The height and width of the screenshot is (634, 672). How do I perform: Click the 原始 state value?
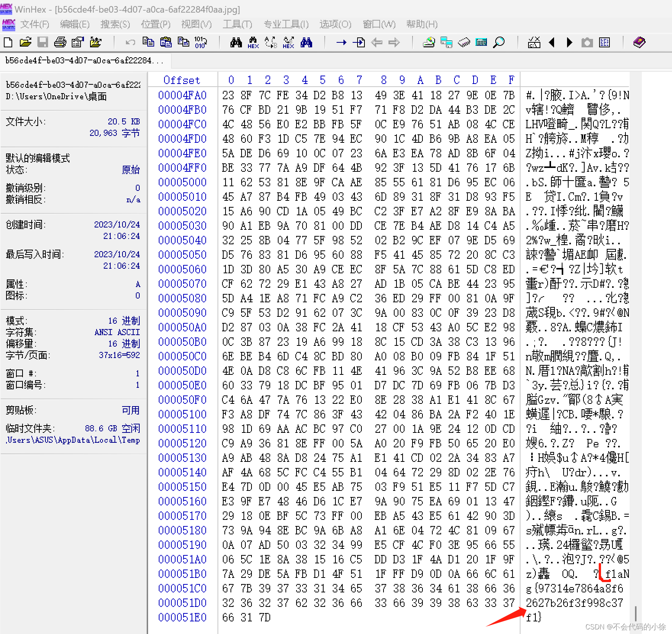pos(131,169)
